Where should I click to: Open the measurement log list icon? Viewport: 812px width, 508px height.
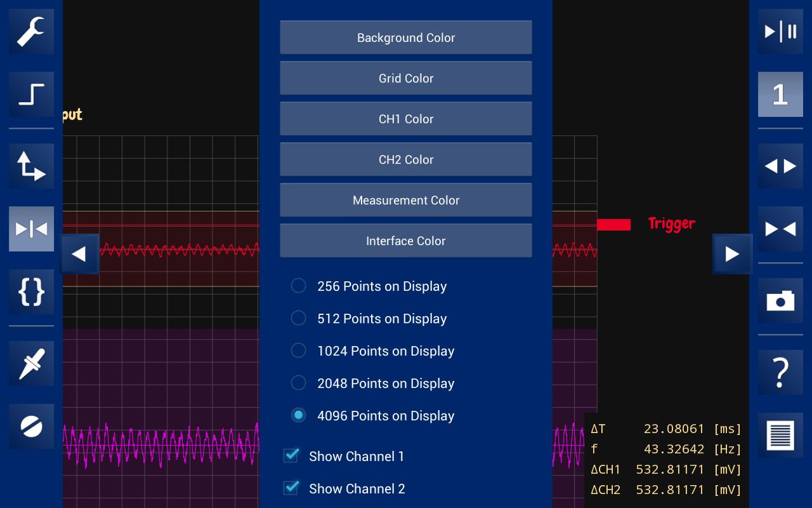point(780,435)
